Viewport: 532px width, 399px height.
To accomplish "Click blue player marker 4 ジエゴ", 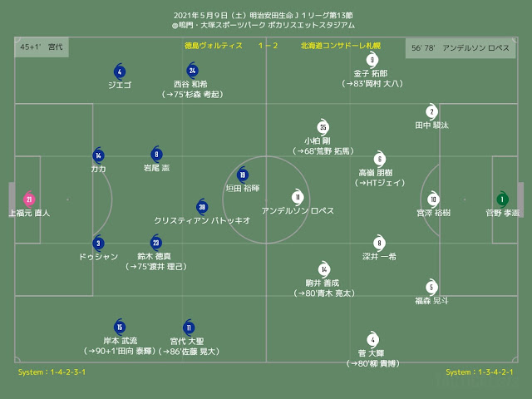I will point(120,71).
